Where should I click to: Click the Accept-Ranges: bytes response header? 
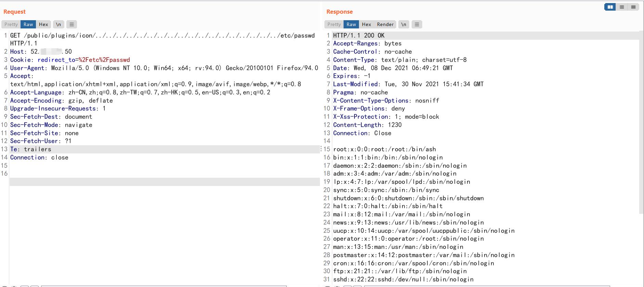tap(368, 43)
